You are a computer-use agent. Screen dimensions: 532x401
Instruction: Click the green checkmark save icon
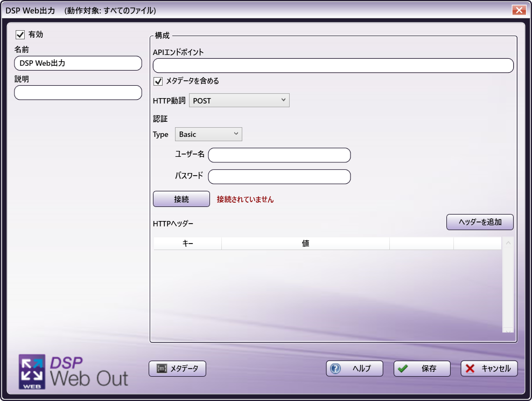pyautogui.click(x=403, y=369)
